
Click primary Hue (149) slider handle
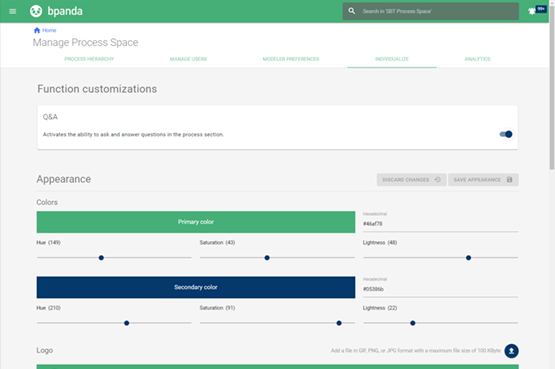(x=101, y=258)
